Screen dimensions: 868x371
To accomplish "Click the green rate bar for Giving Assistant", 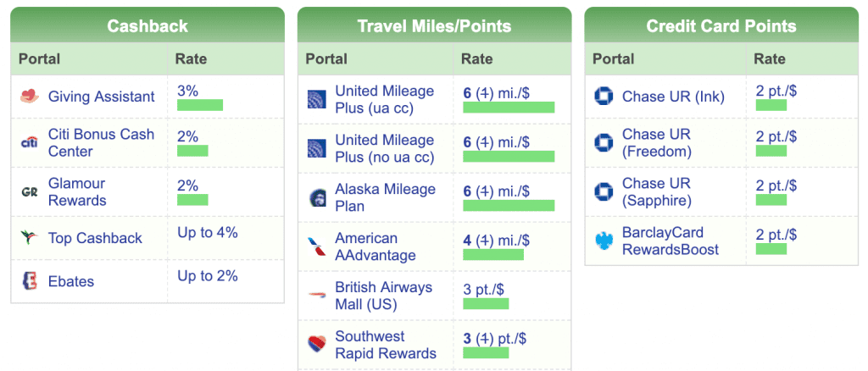I will (x=200, y=105).
